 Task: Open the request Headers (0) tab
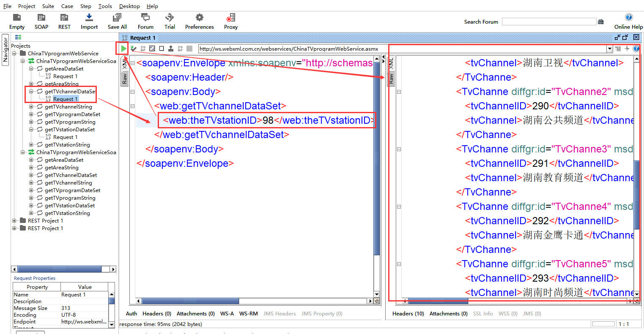(x=156, y=314)
